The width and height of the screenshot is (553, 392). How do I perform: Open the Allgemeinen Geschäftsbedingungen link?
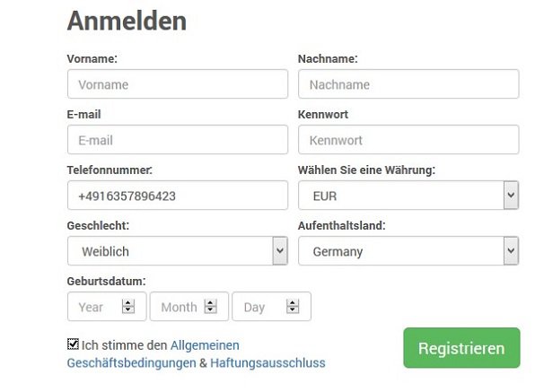coord(153,354)
